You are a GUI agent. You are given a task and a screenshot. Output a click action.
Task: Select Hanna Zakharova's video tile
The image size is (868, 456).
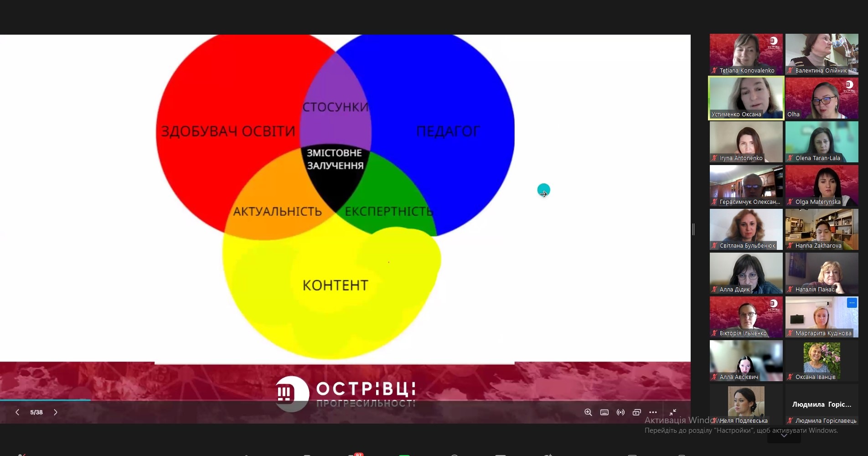click(x=822, y=229)
